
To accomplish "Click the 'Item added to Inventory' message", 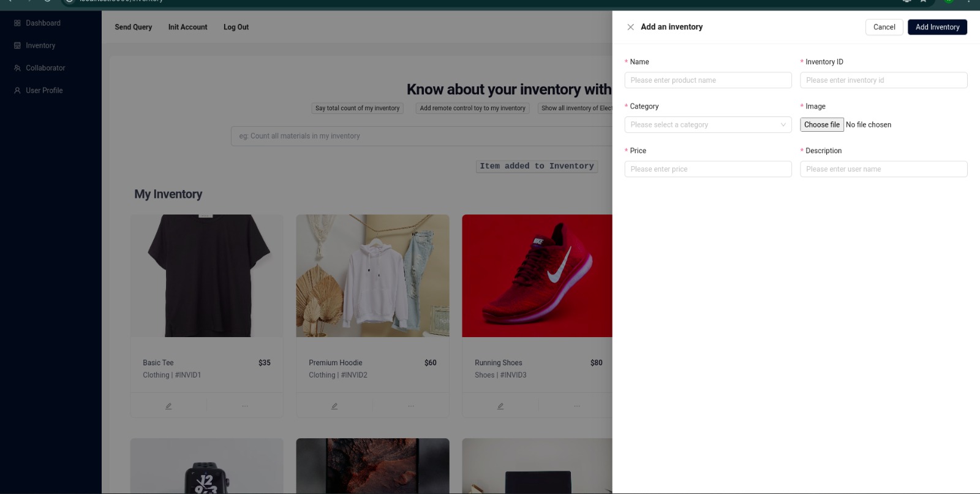I will (537, 166).
